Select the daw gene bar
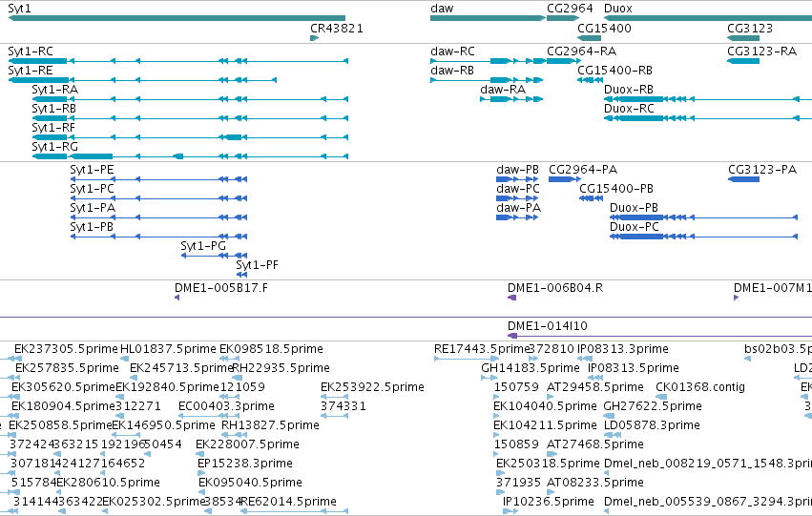This screenshot has height=516, width=812. (488, 18)
